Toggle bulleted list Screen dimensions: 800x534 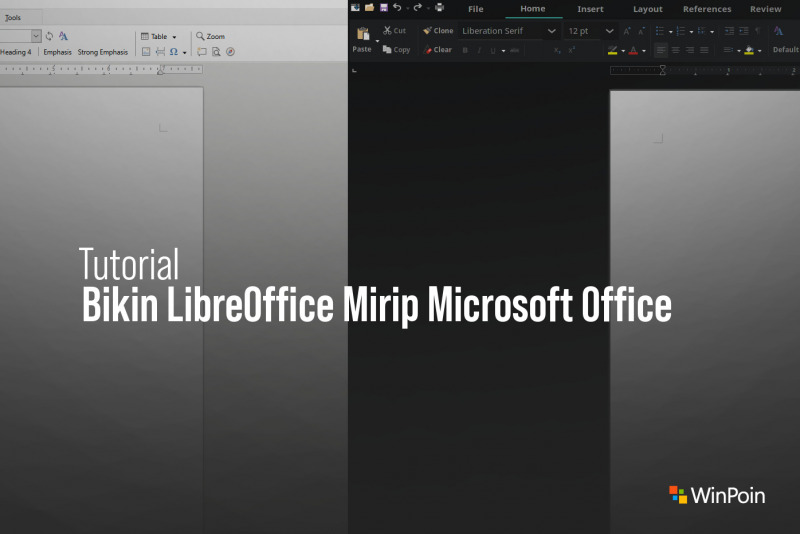coord(660,31)
